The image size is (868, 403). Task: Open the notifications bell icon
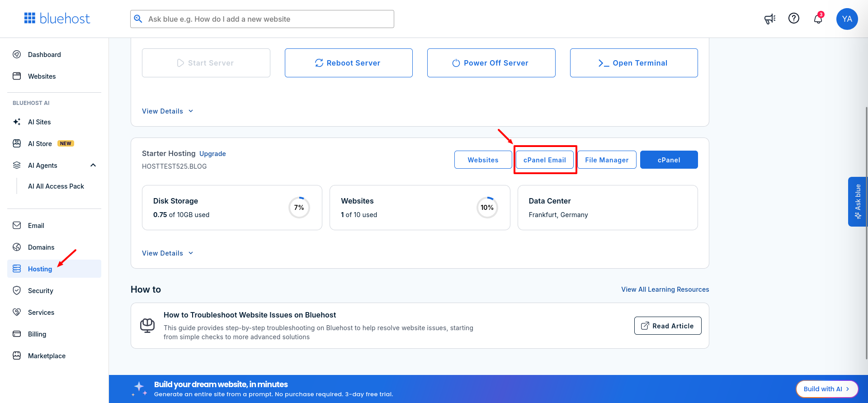click(818, 19)
